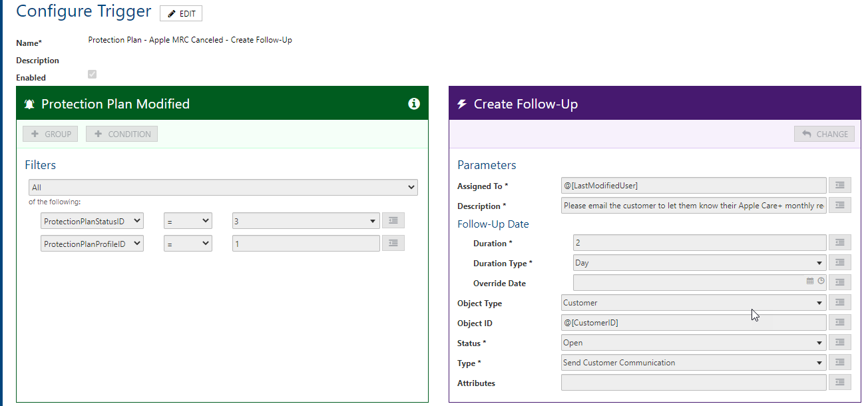Add a new filter group with GROUP button
The height and width of the screenshot is (406, 868).
50,133
